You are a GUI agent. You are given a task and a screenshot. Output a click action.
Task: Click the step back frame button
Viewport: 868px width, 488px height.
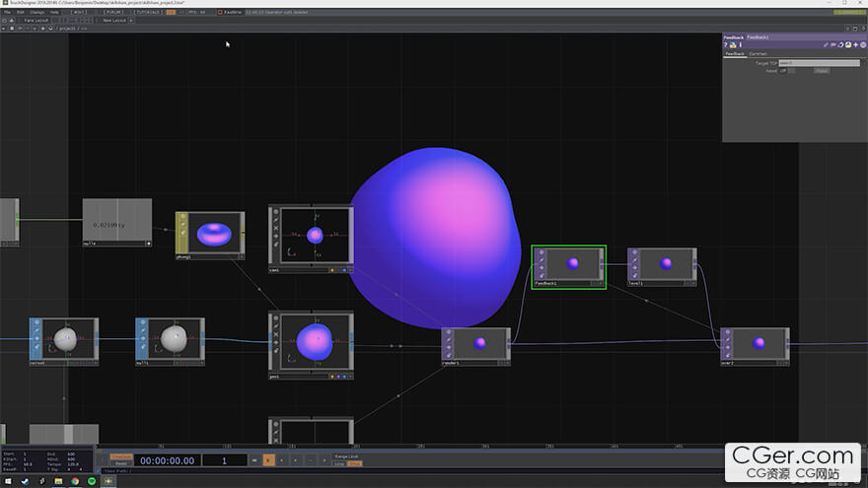pyautogui.click(x=310, y=460)
